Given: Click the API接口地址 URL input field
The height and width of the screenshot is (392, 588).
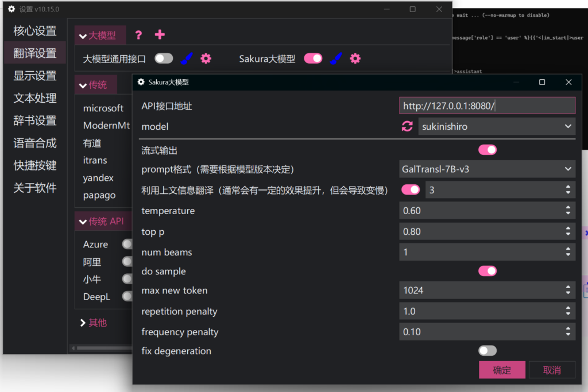Looking at the screenshot, I should tap(487, 106).
